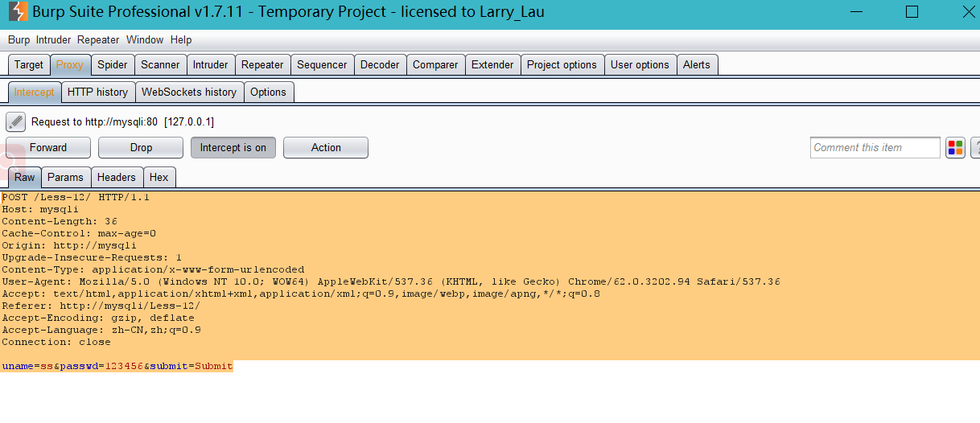Select the Raw request view tab
This screenshot has width=980, height=423.
pyautogui.click(x=24, y=178)
